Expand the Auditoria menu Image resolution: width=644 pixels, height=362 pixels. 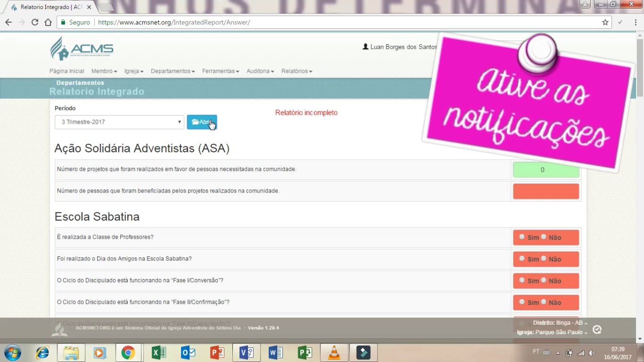[260, 71]
